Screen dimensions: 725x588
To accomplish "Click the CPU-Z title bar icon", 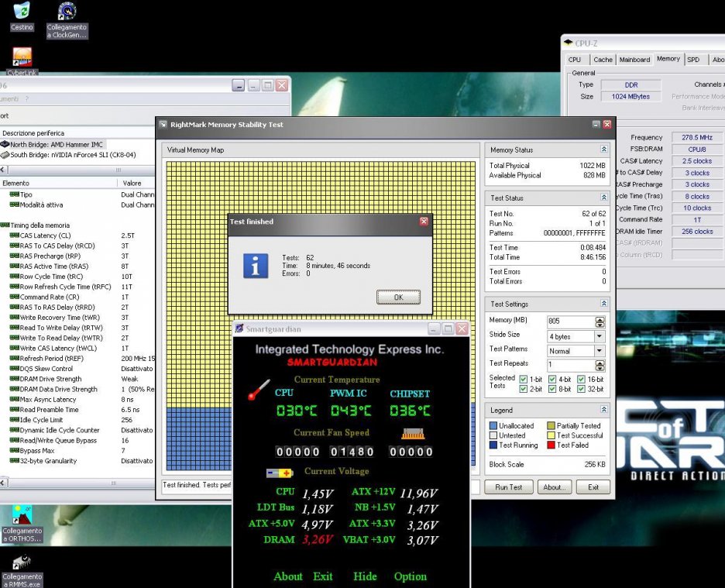I will click(568, 43).
